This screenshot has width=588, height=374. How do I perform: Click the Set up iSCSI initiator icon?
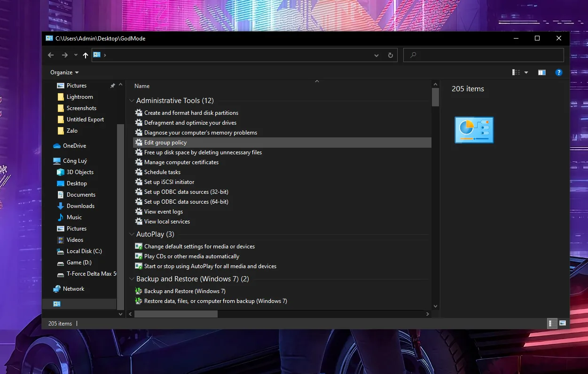(x=139, y=182)
